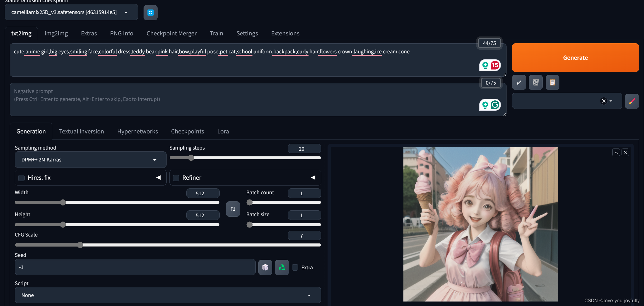This screenshot has width=644, height=306.
Task: Click the clipboard paste styles icon
Action: pyautogui.click(x=552, y=82)
